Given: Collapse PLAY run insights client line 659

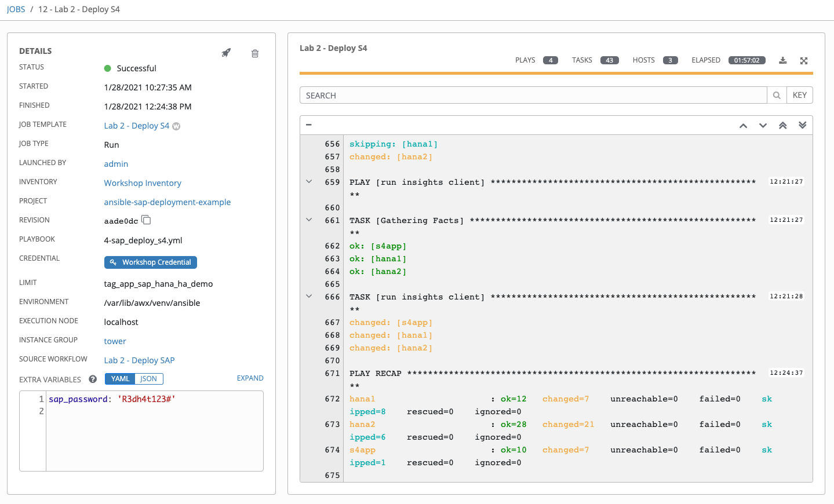Looking at the screenshot, I should [309, 182].
